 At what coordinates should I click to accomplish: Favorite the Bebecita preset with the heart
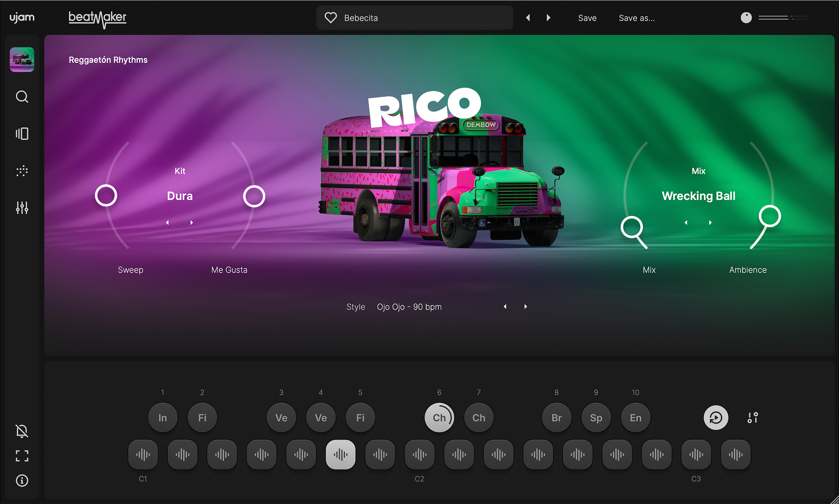(330, 17)
